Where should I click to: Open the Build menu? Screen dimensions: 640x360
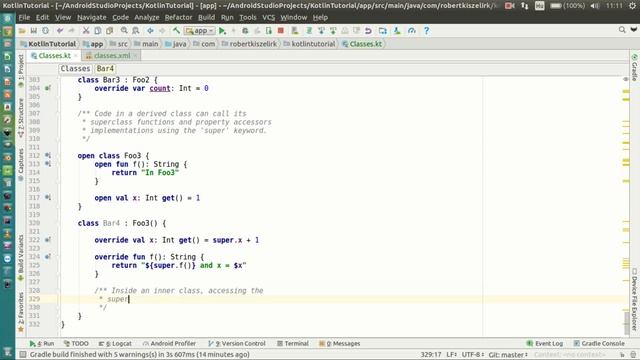pos(207,18)
